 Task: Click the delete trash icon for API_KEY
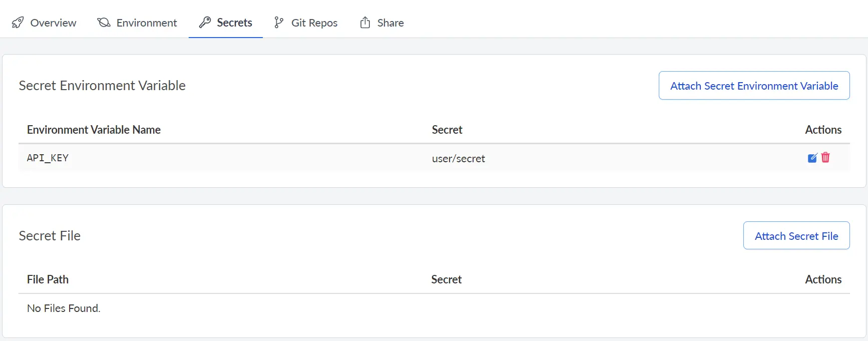pyautogui.click(x=825, y=157)
